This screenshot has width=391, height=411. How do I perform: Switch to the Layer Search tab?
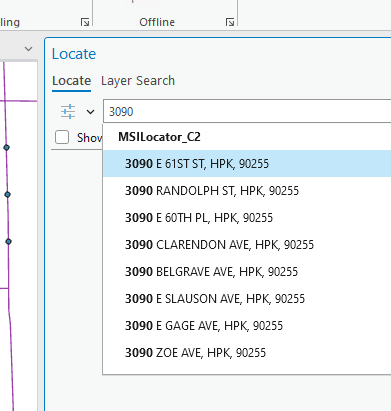tap(138, 81)
